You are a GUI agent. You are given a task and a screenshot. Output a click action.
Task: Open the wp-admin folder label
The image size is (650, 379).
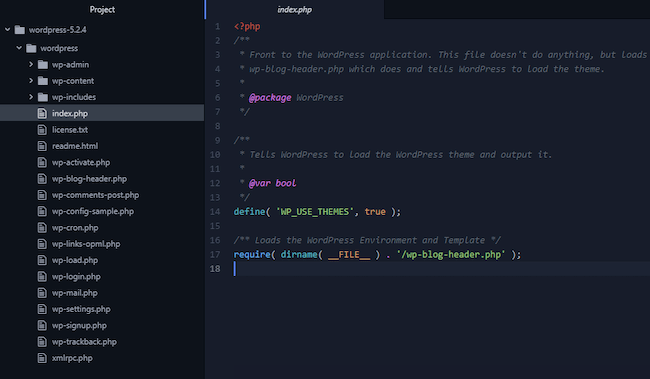point(70,65)
